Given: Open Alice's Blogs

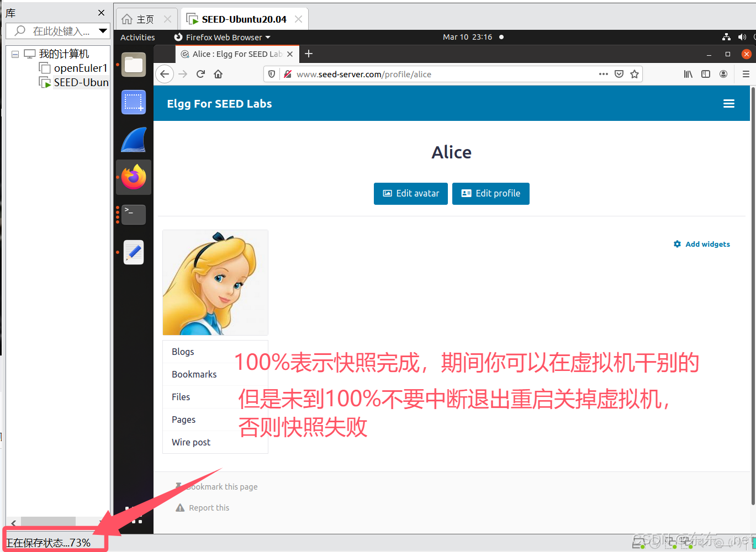Looking at the screenshot, I should tap(183, 352).
